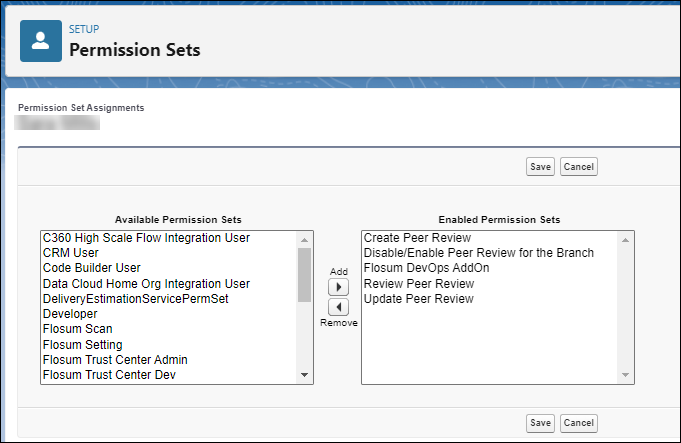Image resolution: width=681 pixels, height=443 pixels.
Task: Click the bottom Save button
Action: [540, 423]
